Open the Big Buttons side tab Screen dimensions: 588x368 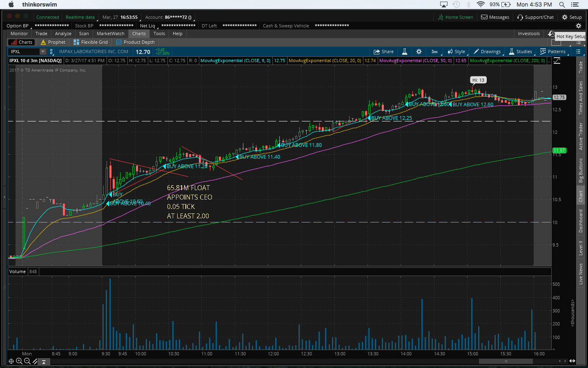click(x=581, y=170)
